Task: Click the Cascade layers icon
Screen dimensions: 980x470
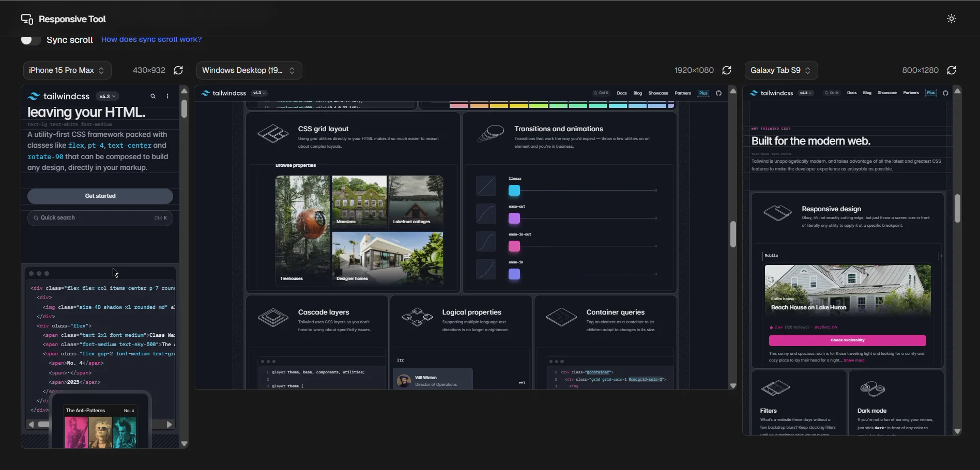Action: (x=273, y=317)
